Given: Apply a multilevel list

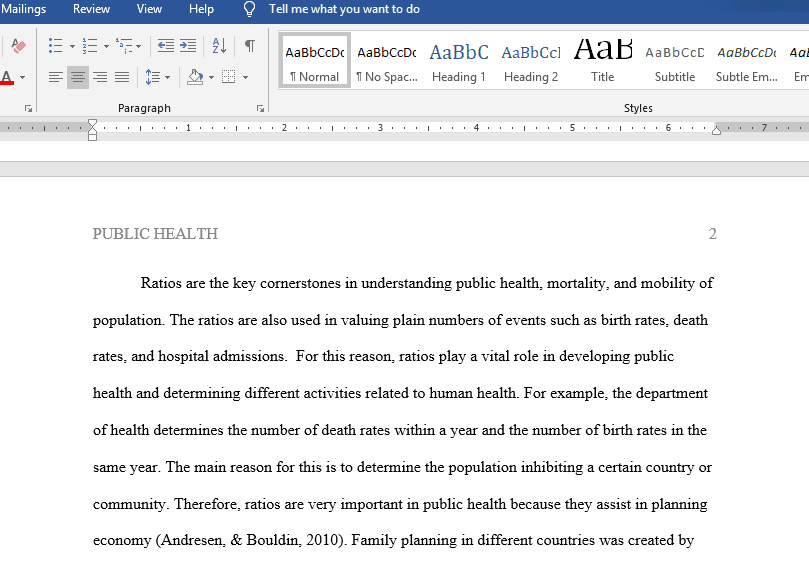Looking at the screenshot, I should pyautogui.click(x=124, y=46).
